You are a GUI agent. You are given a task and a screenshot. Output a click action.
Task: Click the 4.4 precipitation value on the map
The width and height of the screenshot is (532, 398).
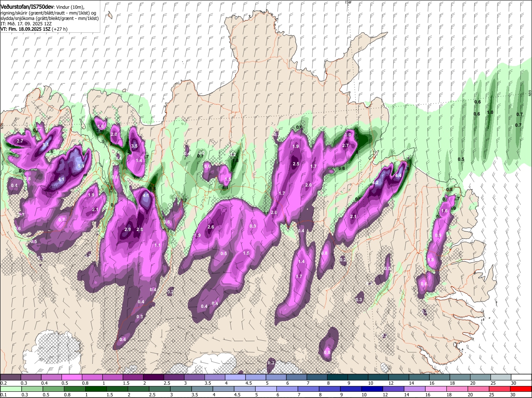[x=398, y=176]
